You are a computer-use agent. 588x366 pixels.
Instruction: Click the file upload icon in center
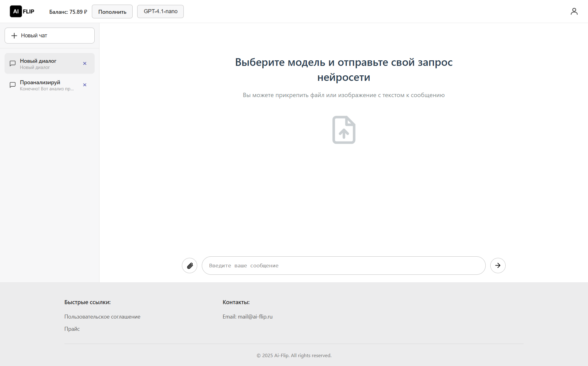tap(344, 130)
